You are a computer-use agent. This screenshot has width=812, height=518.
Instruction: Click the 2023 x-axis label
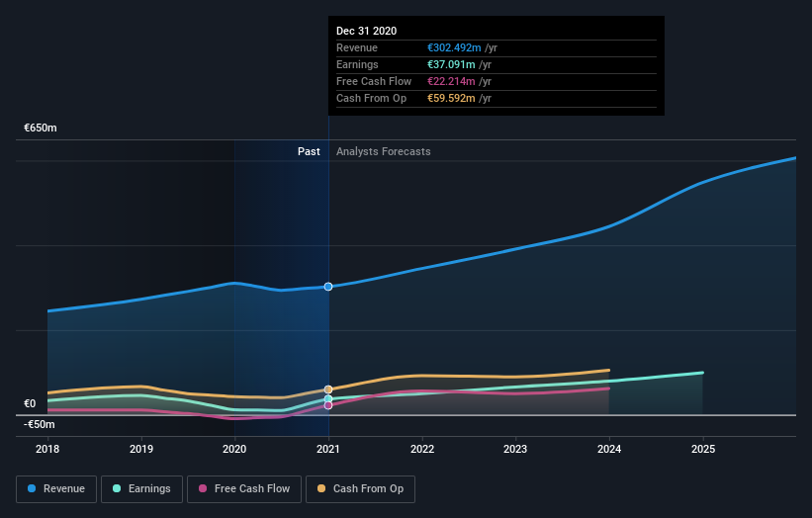coord(515,449)
